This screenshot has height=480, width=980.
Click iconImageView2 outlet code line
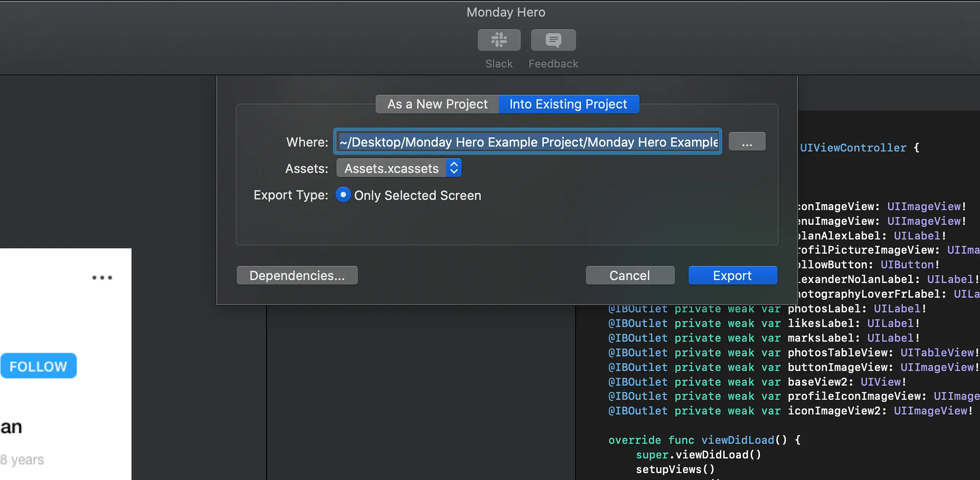pyautogui.click(x=790, y=411)
